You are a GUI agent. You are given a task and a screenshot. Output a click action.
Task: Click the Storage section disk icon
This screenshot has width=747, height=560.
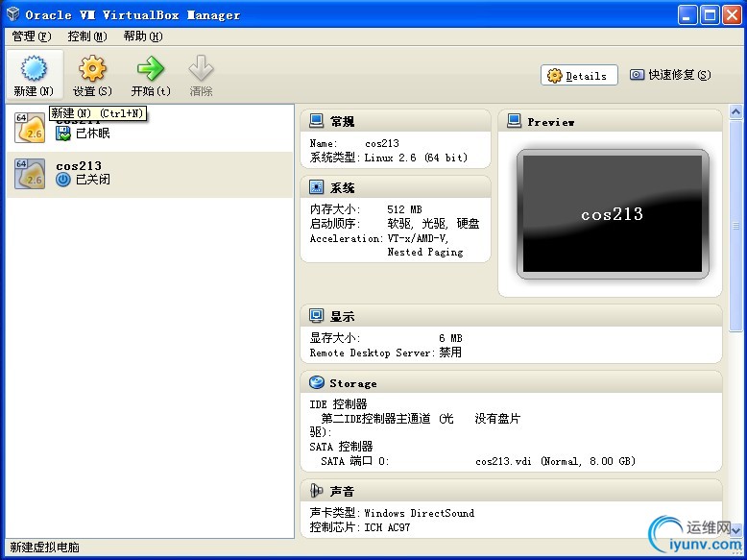[x=316, y=382]
